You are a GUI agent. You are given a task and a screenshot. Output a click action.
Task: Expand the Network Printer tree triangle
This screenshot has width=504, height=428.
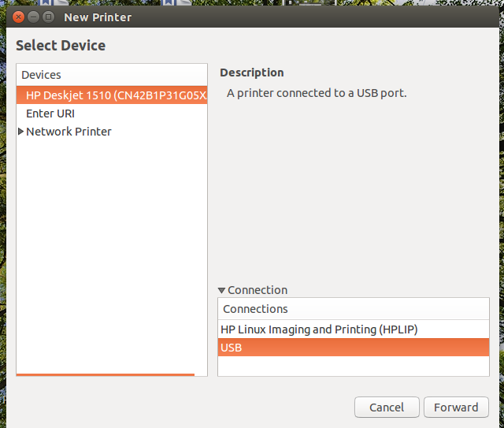tap(21, 132)
